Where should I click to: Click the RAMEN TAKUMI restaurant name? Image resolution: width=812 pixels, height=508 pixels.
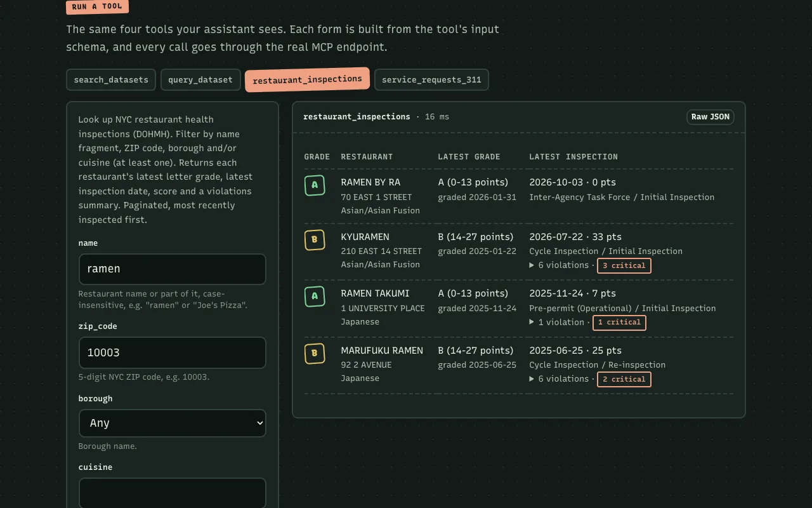(x=375, y=293)
